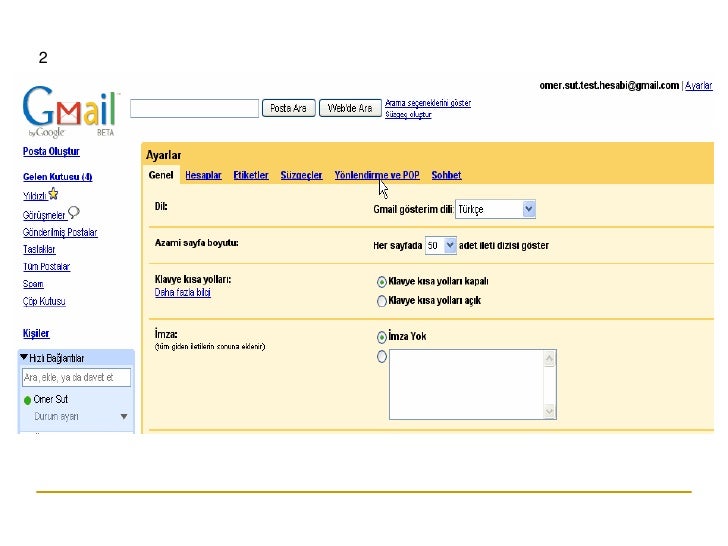
Task: Click the Omer Sut contact name
Action: 51,399
